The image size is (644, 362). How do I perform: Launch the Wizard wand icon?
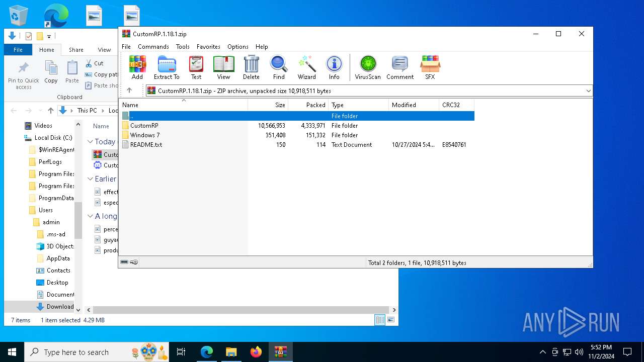(306, 67)
